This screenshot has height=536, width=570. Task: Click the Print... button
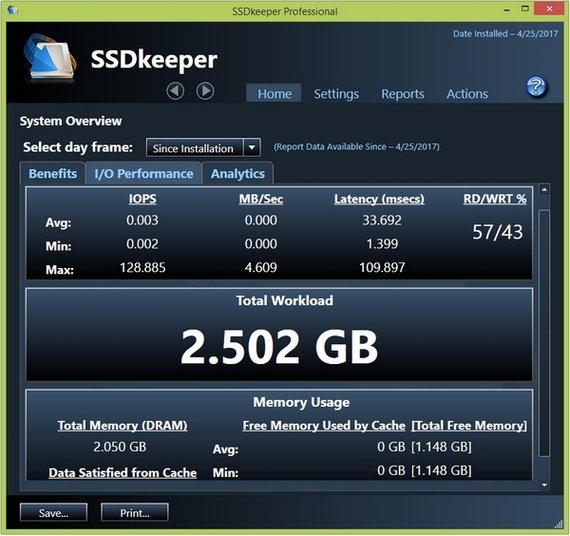pos(135,513)
